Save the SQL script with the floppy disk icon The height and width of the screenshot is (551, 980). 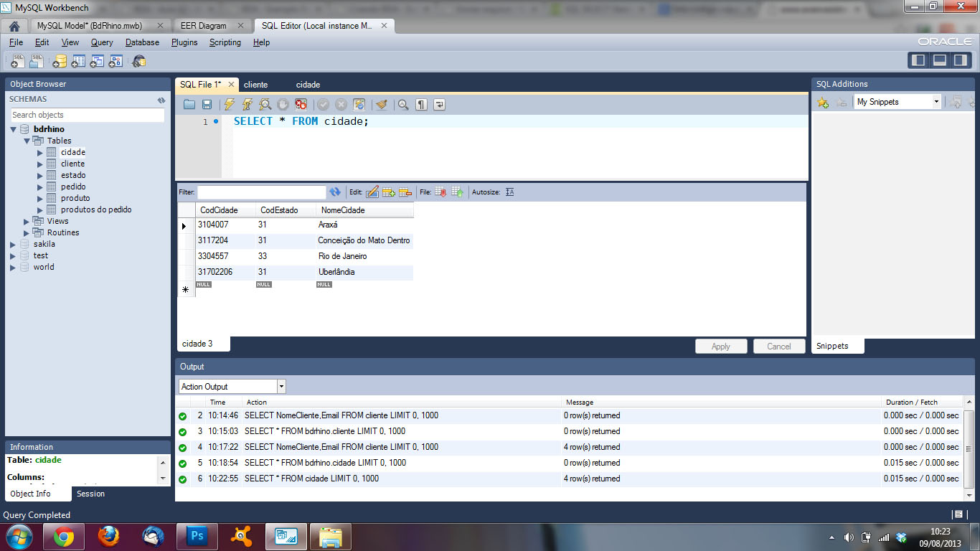(x=207, y=105)
